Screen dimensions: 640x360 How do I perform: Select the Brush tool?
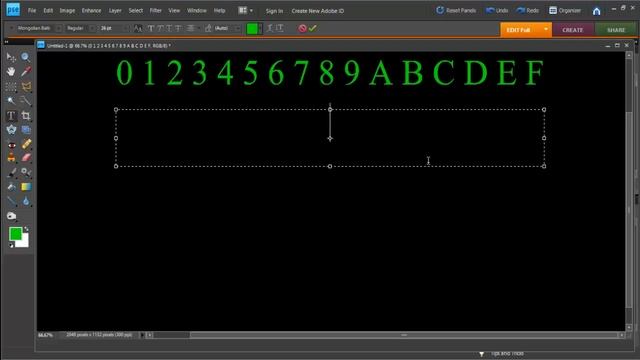pos(11,173)
